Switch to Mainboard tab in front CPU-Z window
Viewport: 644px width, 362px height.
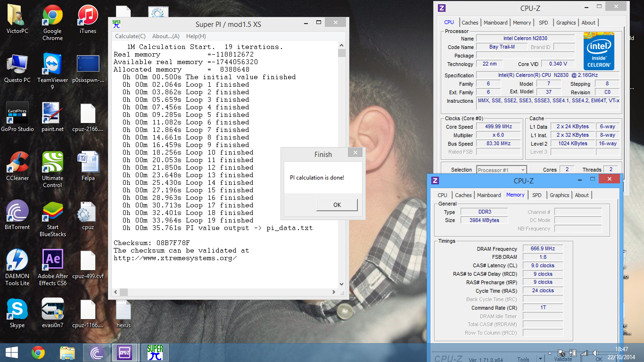(x=489, y=195)
